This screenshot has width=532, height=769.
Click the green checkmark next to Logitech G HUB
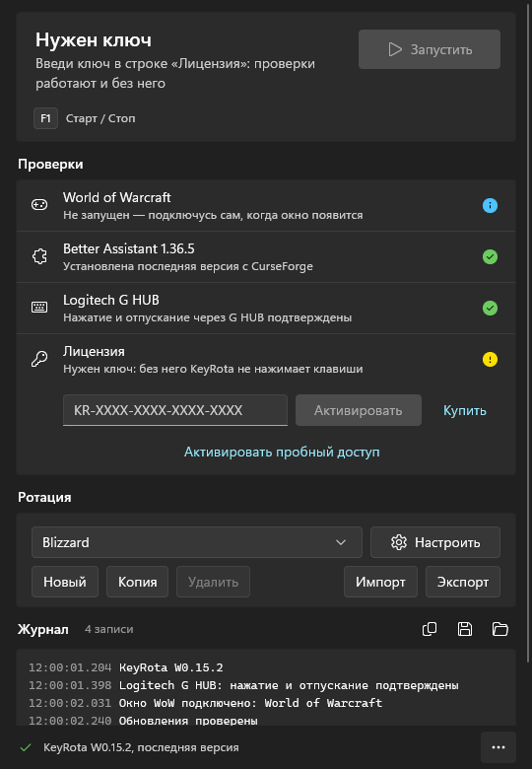click(490, 308)
